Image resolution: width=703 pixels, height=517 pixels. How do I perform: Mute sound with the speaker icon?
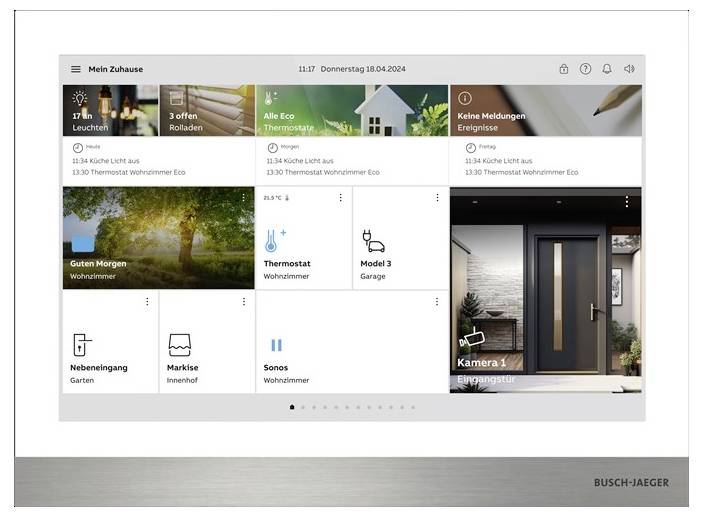point(629,69)
